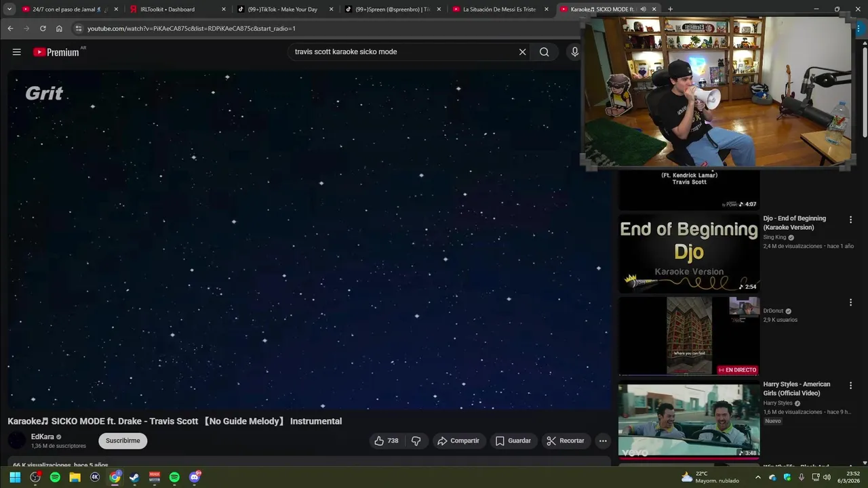Image resolution: width=868 pixels, height=488 pixels.
Task: Reload the current YouTube page
Action: (x=43, y=28)
